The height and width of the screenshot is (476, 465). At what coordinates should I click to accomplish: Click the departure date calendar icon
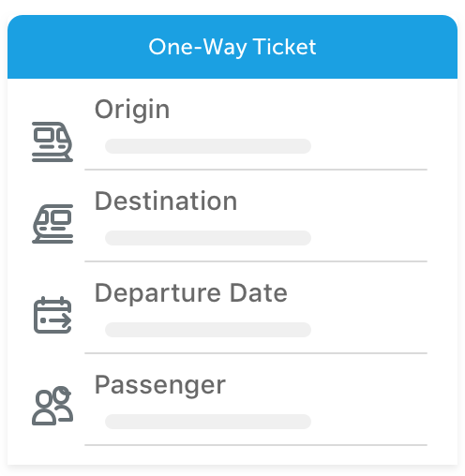coord(52,315)
